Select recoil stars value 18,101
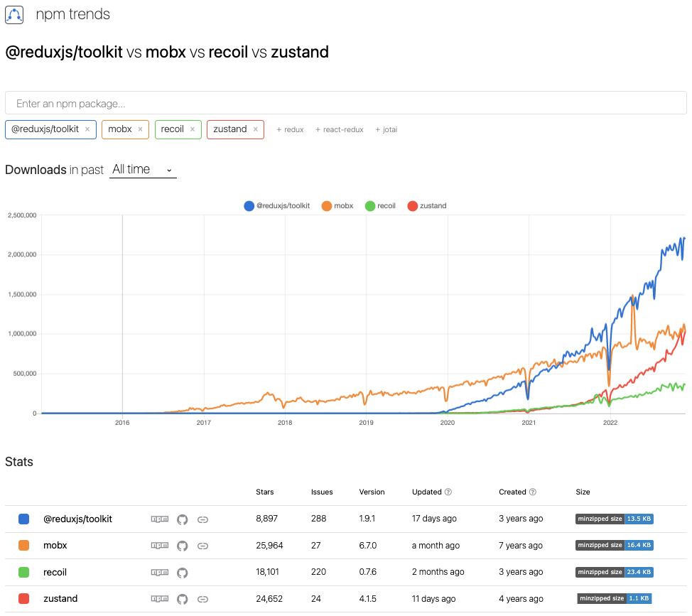This screenshot has width=692, height=616. pyautogui.click(x=267, y=572)
